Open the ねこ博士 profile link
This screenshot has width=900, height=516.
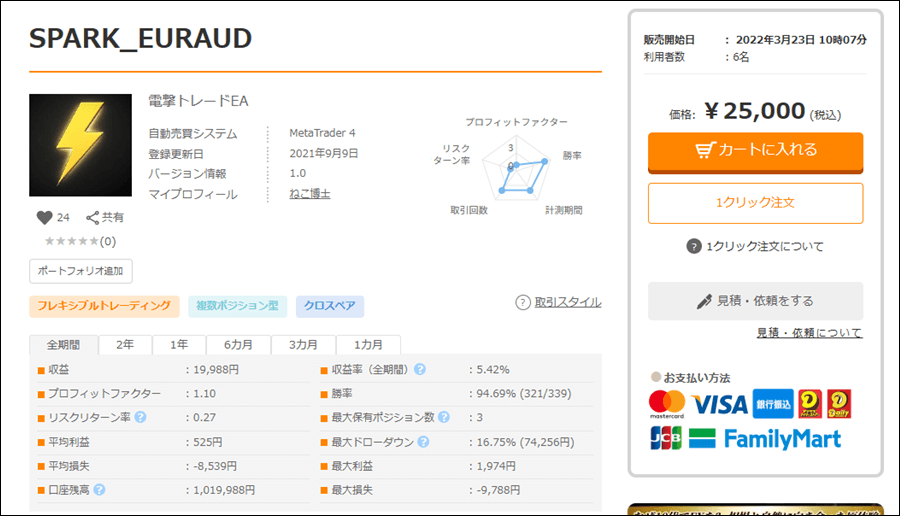(x=309, y=194)
